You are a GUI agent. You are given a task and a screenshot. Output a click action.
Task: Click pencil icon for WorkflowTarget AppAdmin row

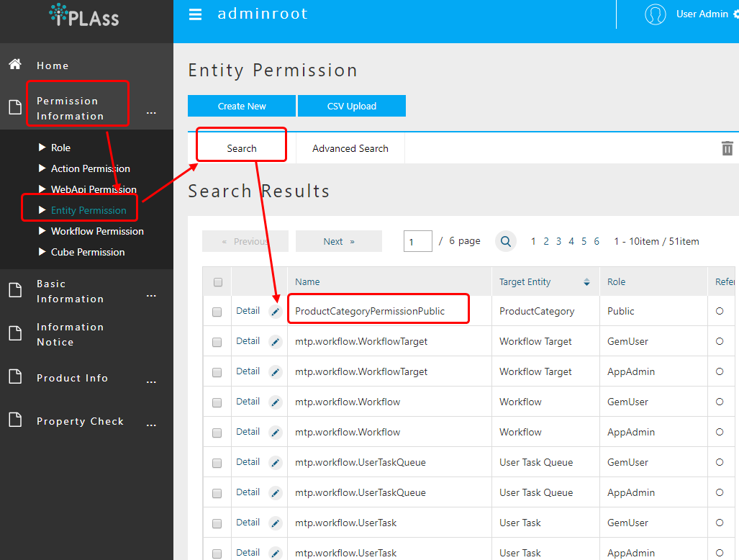click(276, 372)
